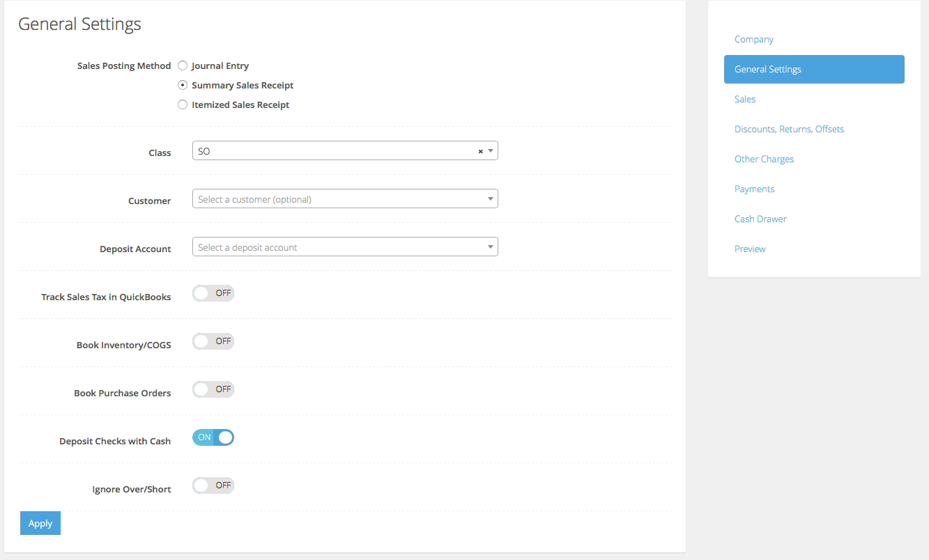Viewport: 929px width, 560px height.
Task: Click the Apply button
Action: [x=40, y=523]
